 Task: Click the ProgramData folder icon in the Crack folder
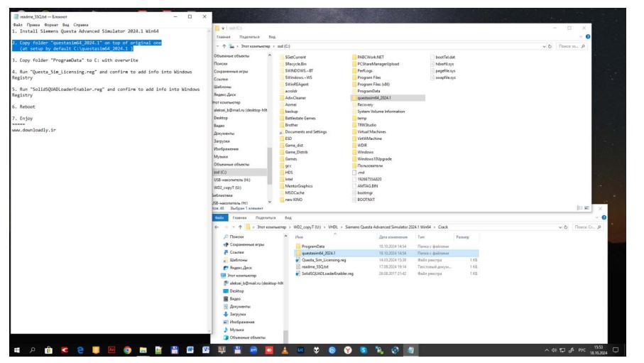pyautogui.click(x=298, y=246)
